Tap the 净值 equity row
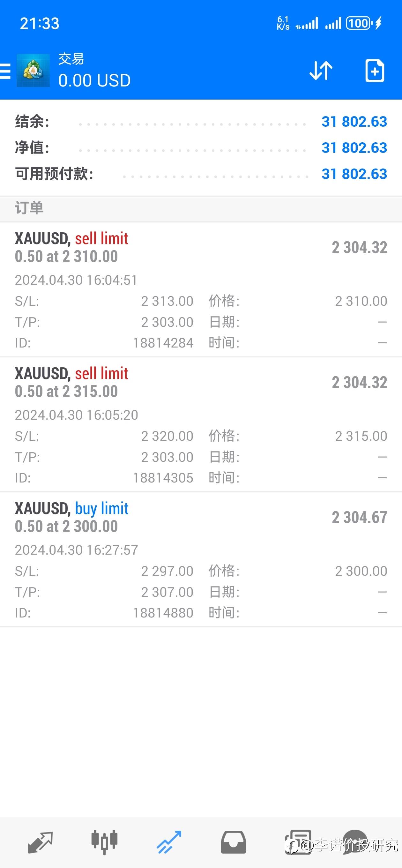The image size is (402, 868). 201,147
